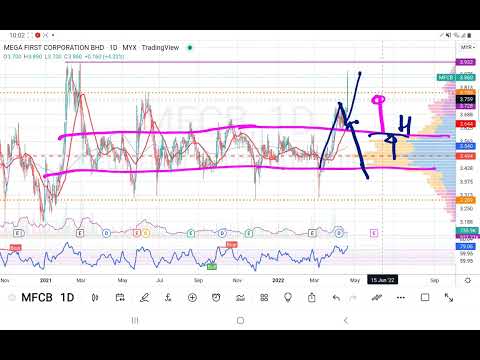Image resolution: width=480 pixels, height=360 pixels.
Task: Tap the 15 Jun 22 date label
Action: click(382, 280)
